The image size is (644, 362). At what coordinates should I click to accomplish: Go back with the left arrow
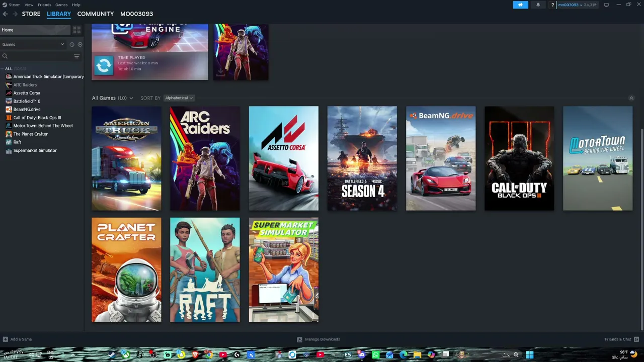(x=5, y=14)
